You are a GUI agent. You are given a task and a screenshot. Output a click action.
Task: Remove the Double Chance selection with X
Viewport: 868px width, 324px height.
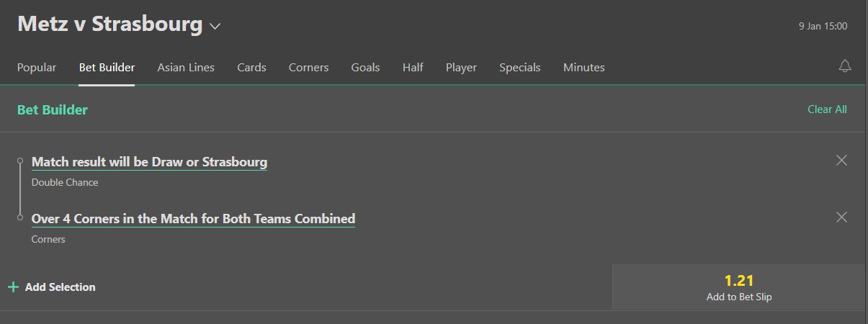(x=841, y=161)
